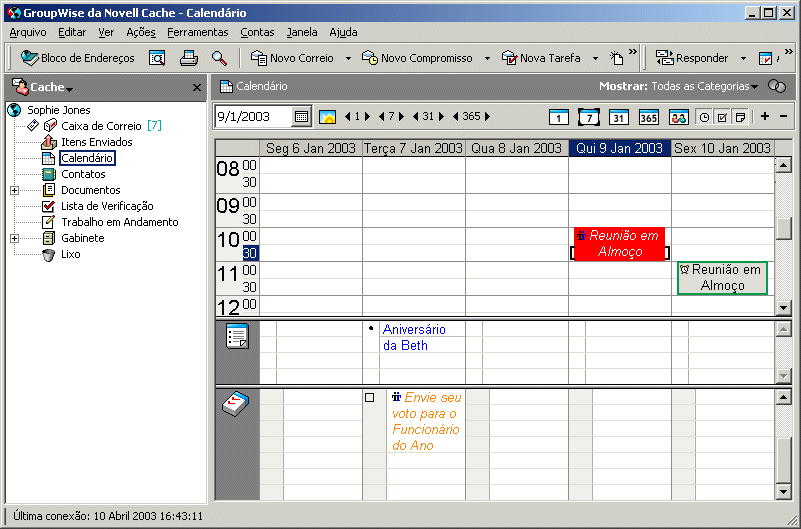
Task: Click the plus add-day button
Action: [765, 116]
